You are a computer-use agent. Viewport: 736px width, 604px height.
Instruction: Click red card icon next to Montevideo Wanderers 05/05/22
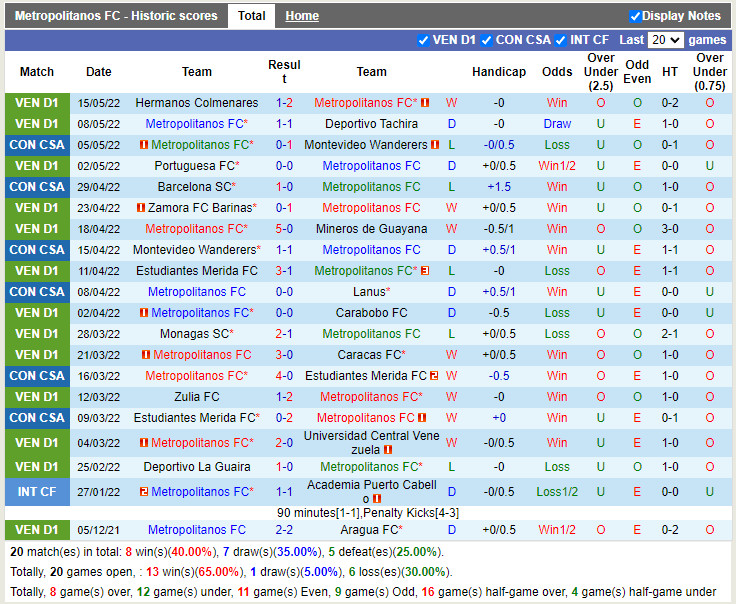tap(435, 145)
